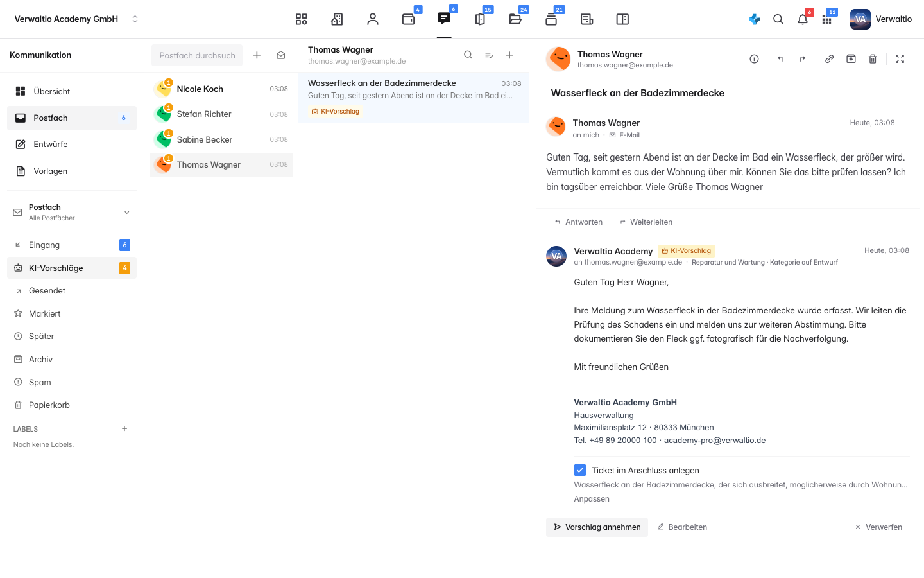Open the buildings icon in top navigation
The height and width of the screenshot is (578, 924).
[x=337, y=19]
